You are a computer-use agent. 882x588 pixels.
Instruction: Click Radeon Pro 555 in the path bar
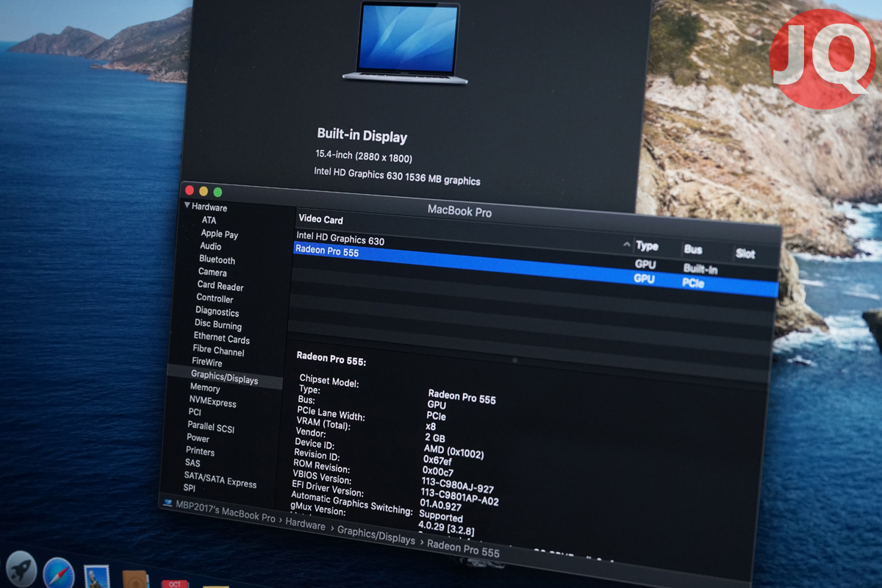click(x=463, y=548)
